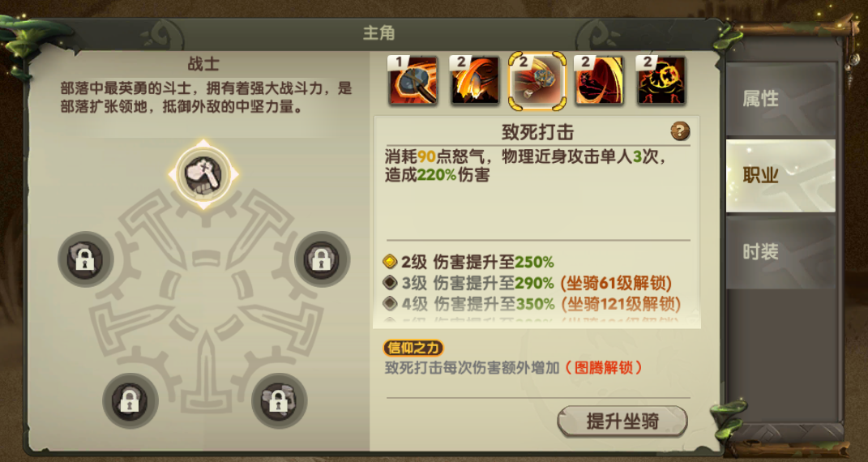Open the 时装 tab

click(780, 252)
